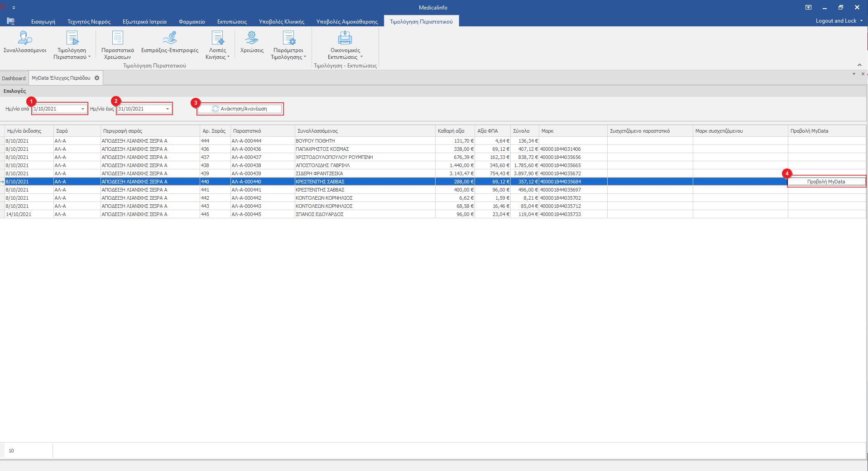The width and height of the screenshot is (868, 471).
Task: Expand the Ημ/νία από date dropdown
Action: point(83,109)
